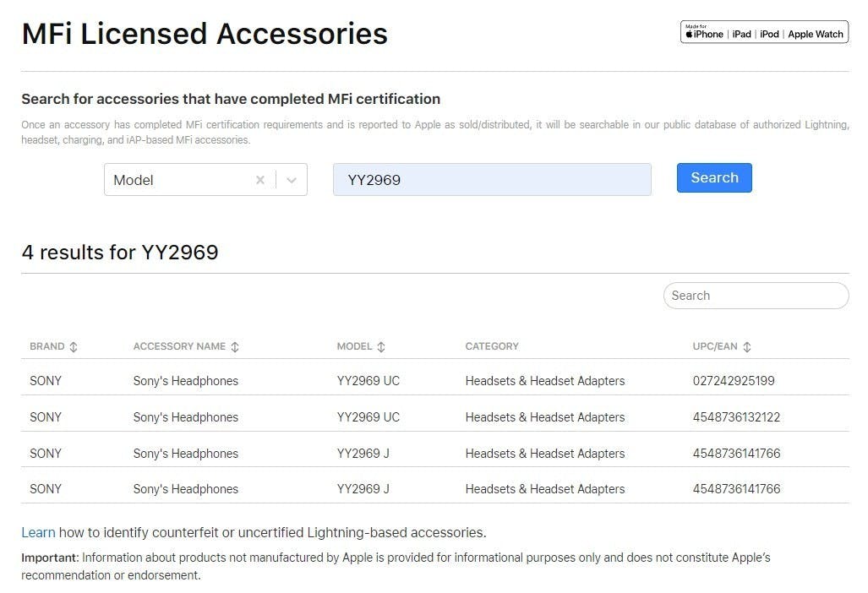Image resolution: width=868 pixels, height=593 pixels.
Task: Click the blue Search button
Action: tap(714, 178)
